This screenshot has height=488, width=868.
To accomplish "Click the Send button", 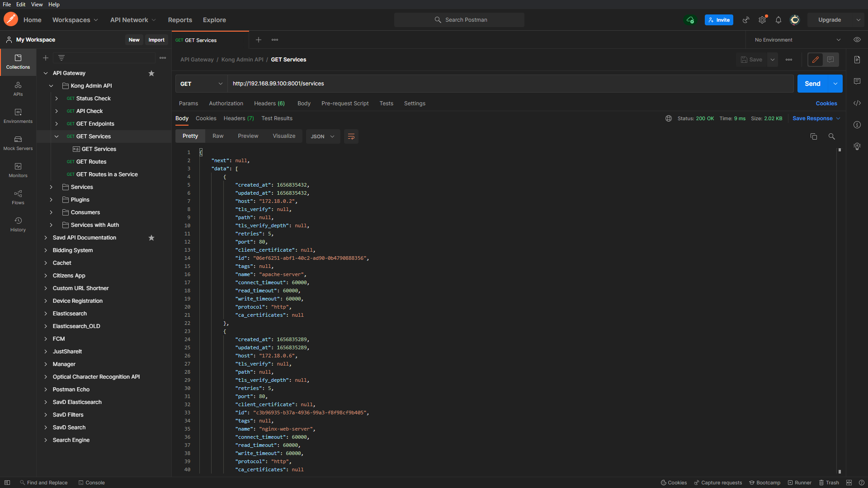I will [812, 84].
